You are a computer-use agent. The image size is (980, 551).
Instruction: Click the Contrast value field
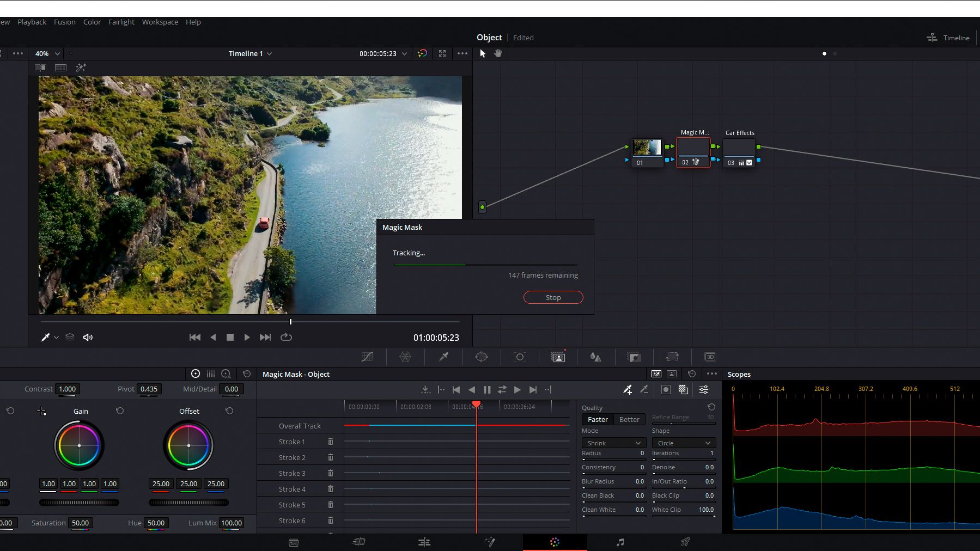(x=68, y=389)
